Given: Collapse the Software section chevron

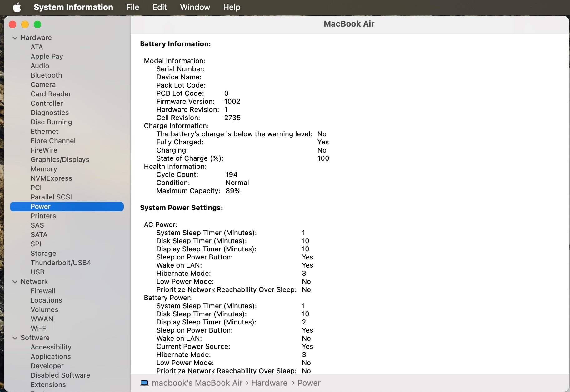Looking at the screenshot, I should pos(15,338).
